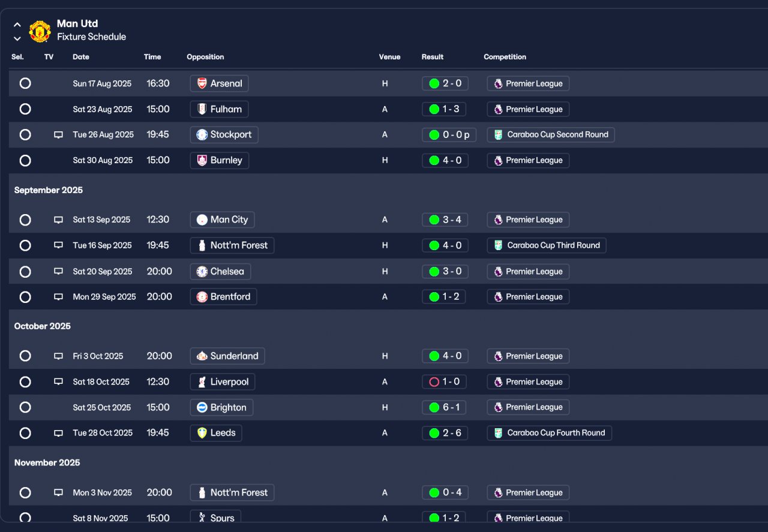Open Sunderland opposition button
Viewport: 768px width, 532px height.
(x=227, y=356)
